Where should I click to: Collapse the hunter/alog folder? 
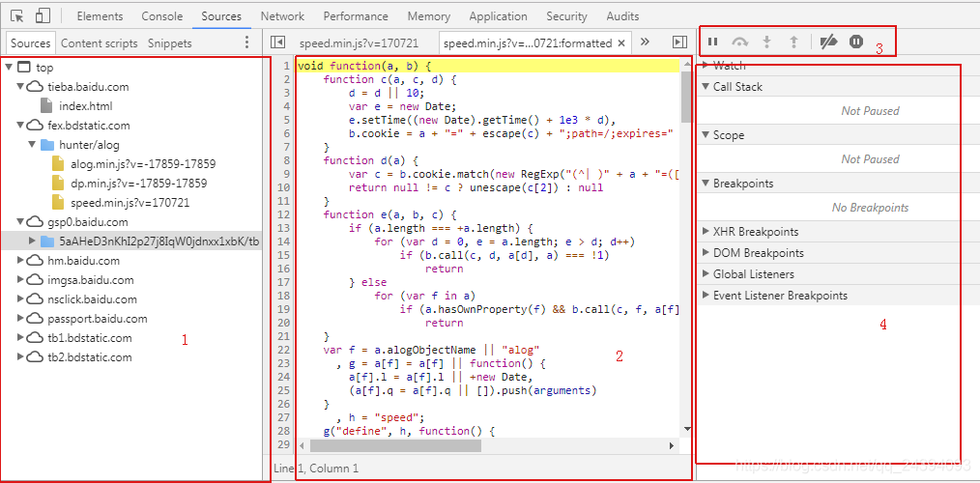point(32,145)
